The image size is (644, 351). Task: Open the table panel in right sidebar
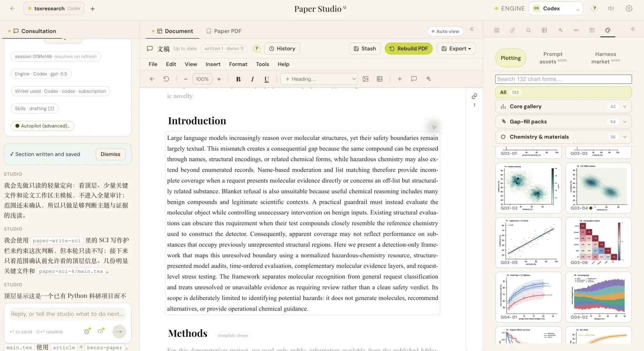point(544,30)
